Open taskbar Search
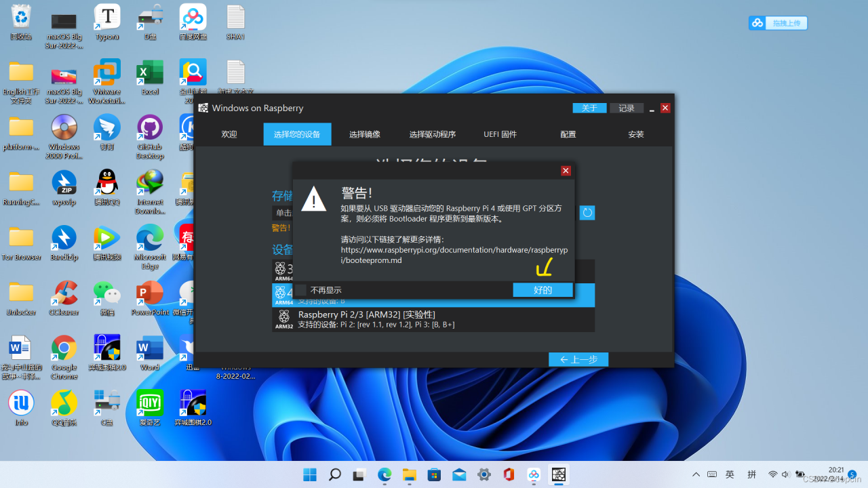This screenshot has width=868, height=488. pyautogui.click(x=334, y=474)
